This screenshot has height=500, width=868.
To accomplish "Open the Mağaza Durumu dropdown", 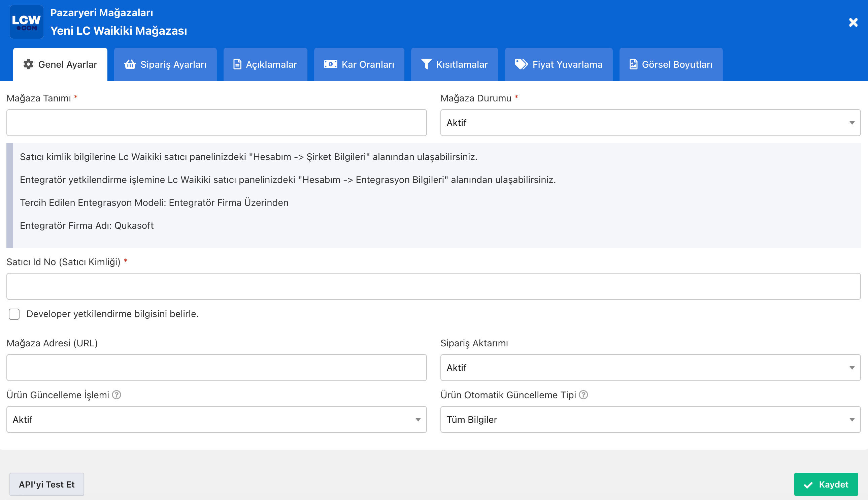I will [650, 123].
